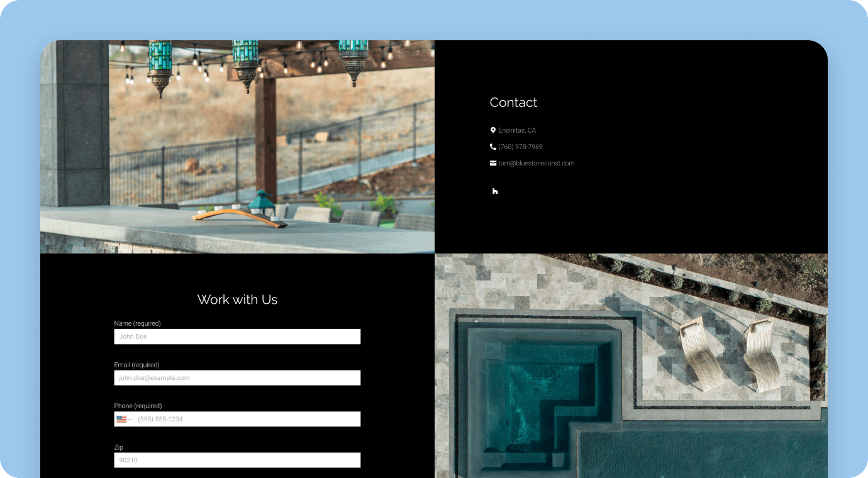The height and width of the screenshot is (478, 868).
Task: Click the Phone number input field
Action: click(x=247, y=419)
